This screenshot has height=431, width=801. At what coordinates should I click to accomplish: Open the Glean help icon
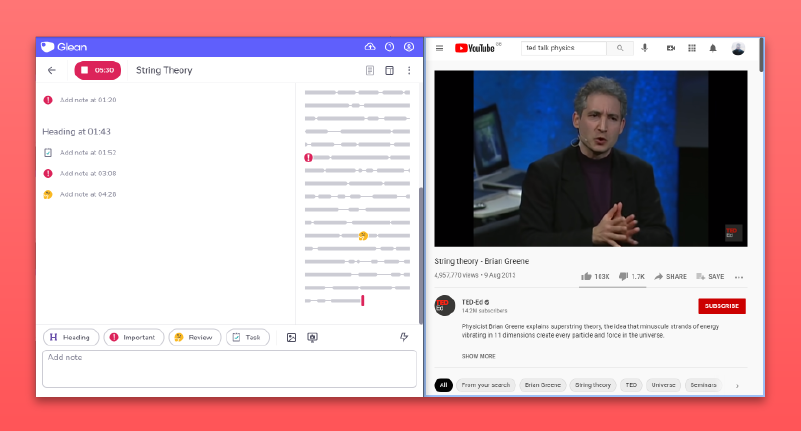click(390, 47)
